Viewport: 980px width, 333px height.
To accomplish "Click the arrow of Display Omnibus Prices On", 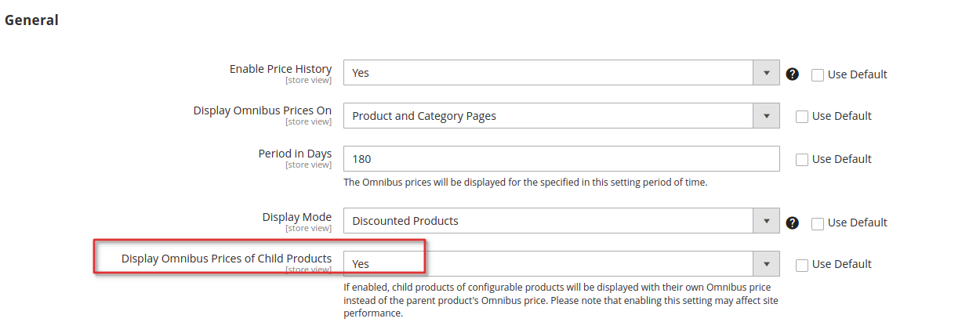I will click(766, 116).
